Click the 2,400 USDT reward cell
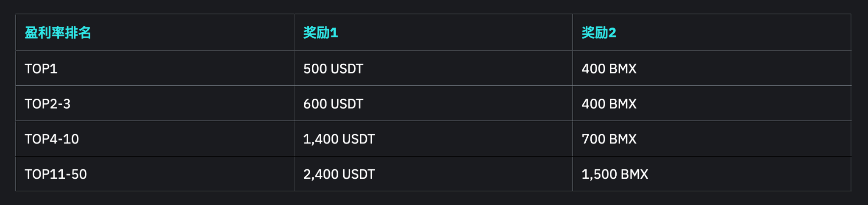The height and width of the screenshot is (205, 868). (339, 174)
